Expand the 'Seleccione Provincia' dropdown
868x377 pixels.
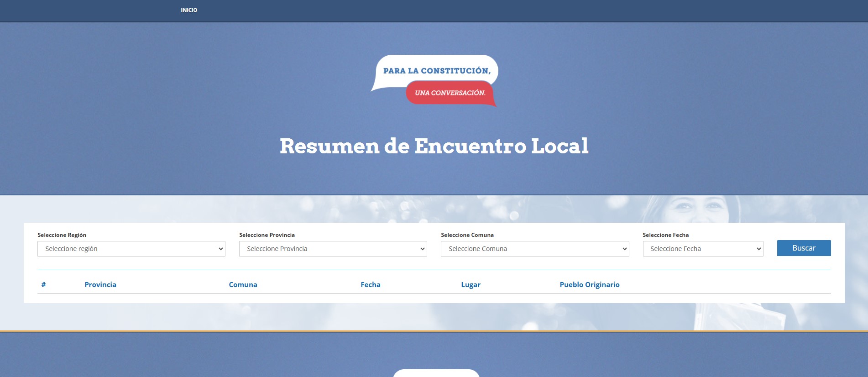point(333,249)
